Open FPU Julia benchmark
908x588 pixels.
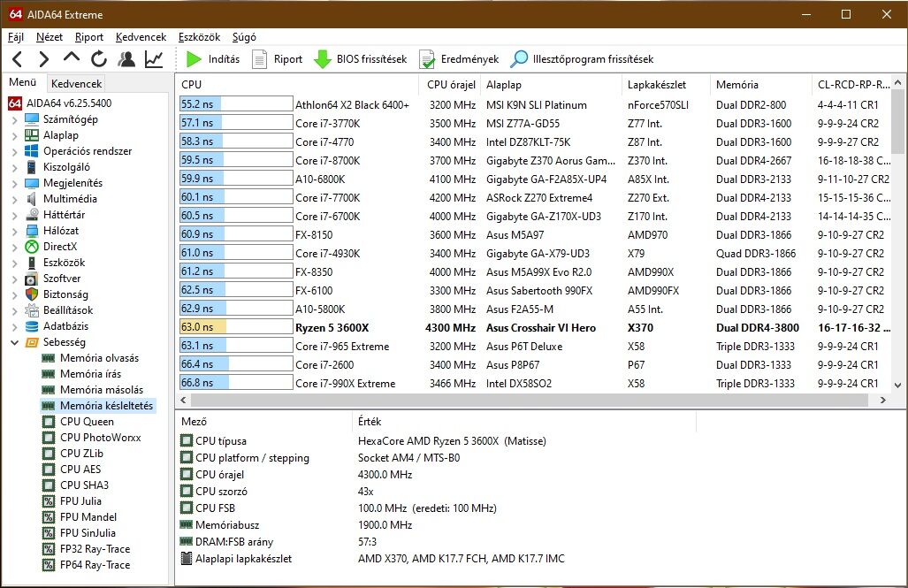click(80, 501)
